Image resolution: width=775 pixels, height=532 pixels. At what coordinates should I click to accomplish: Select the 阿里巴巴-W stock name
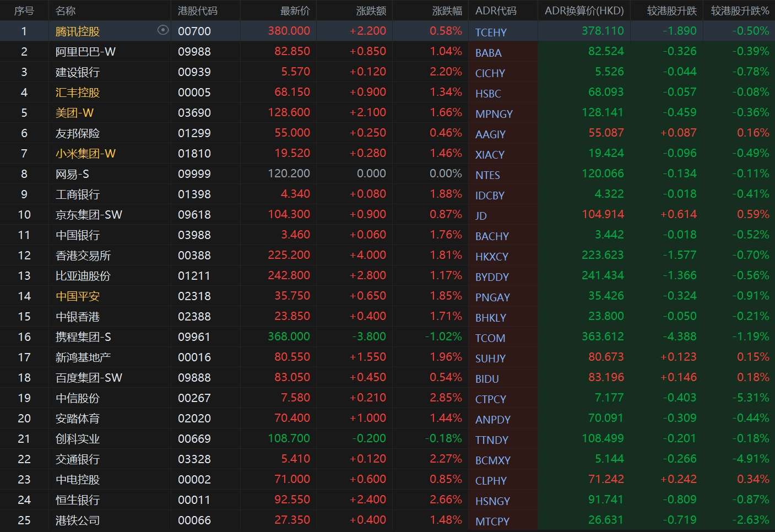pos(85,52)
